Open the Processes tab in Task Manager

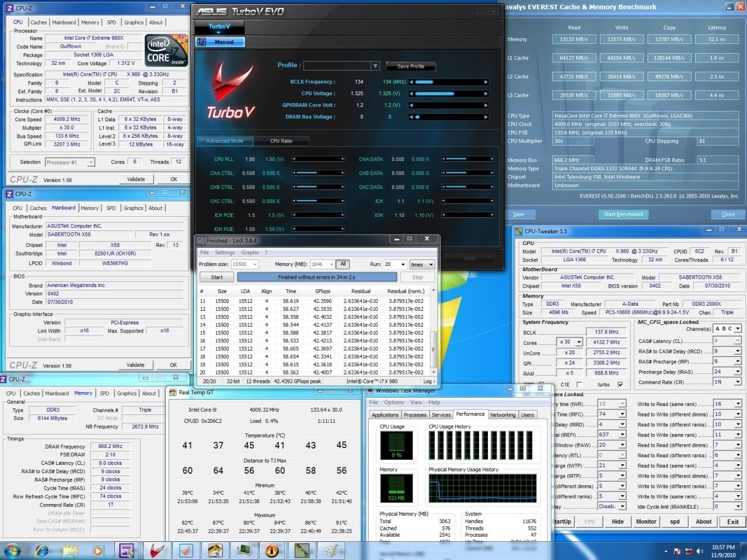coord(415,415)
